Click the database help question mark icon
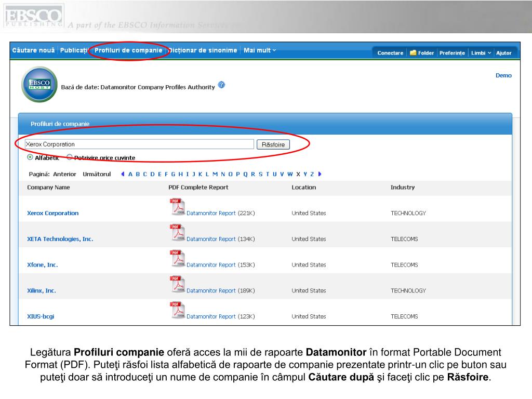The image size is (532, 399). click(x=221, y=85)
